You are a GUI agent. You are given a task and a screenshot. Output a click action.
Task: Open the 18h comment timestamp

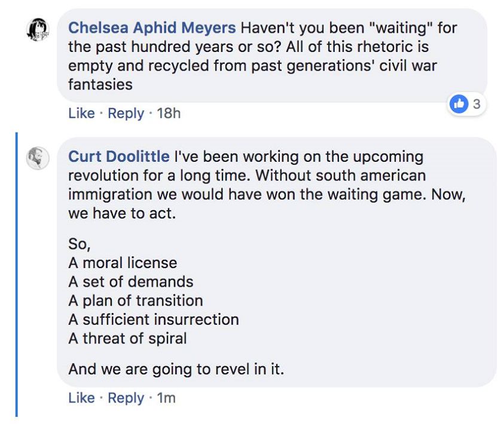coord(168,113)
